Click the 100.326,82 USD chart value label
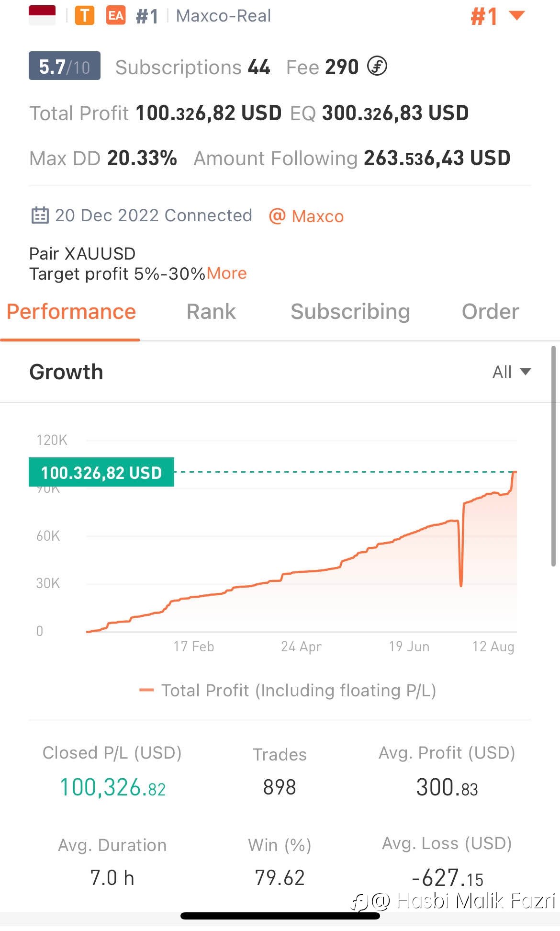The width and height of the screenshot is (560, 931). click(101, 473)
